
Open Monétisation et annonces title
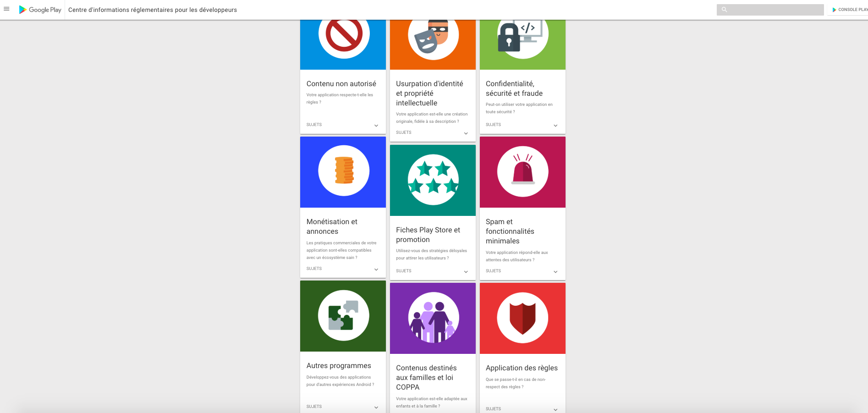tap(332, 226)
